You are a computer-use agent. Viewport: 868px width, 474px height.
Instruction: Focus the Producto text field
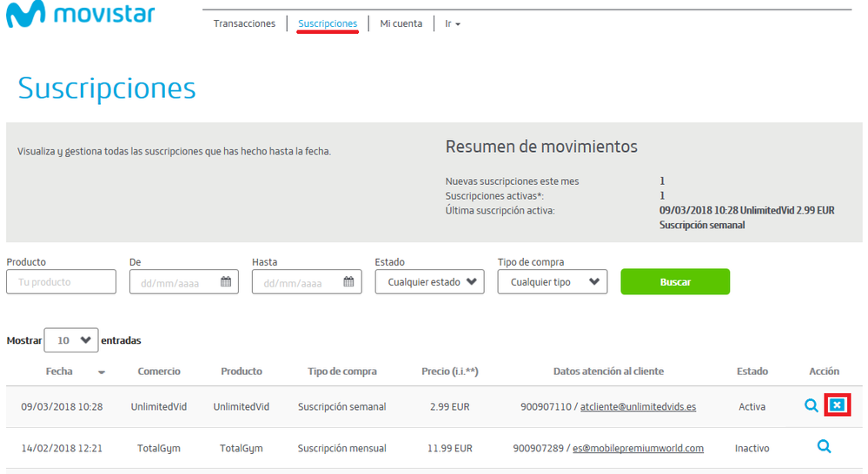pyautogui.click(x=61, y=282)
